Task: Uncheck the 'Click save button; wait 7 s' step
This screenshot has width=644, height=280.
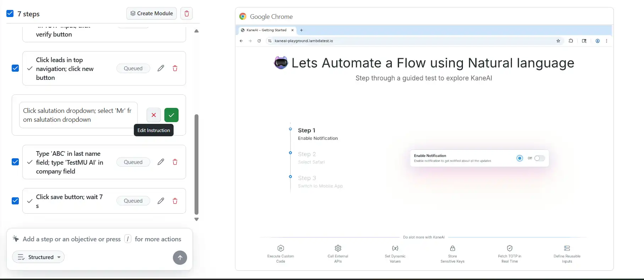Action: click(x=15, y=201)
